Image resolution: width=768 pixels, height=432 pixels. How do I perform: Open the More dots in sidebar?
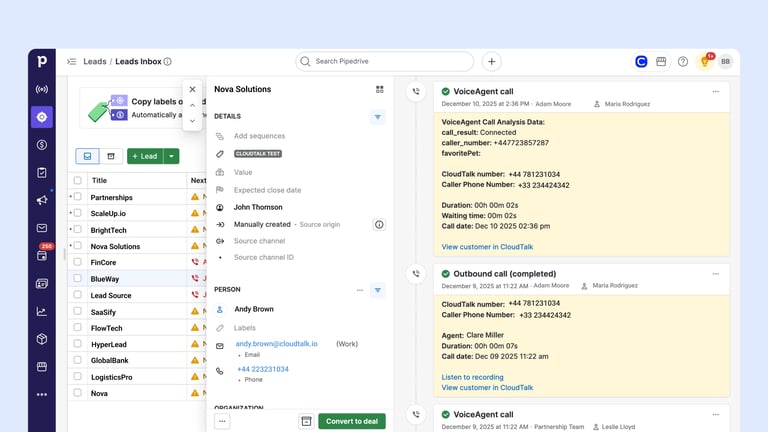42,394
